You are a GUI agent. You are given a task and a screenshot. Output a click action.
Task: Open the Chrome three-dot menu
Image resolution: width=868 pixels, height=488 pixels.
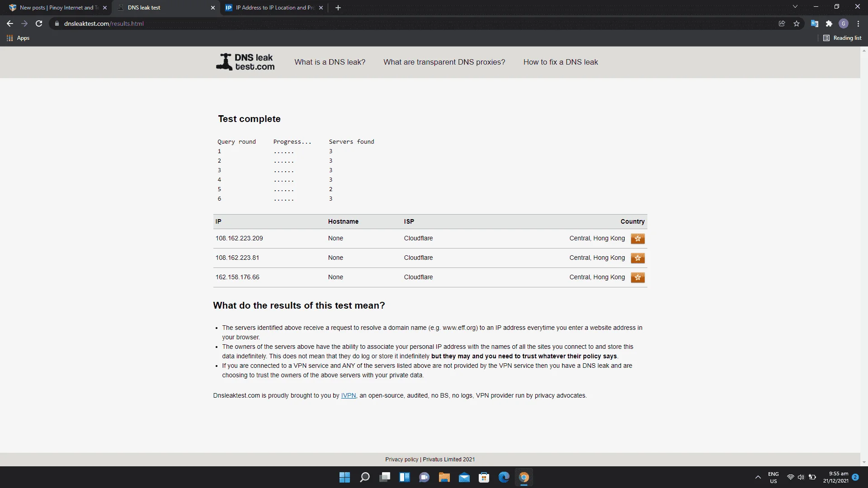(858, 23)
